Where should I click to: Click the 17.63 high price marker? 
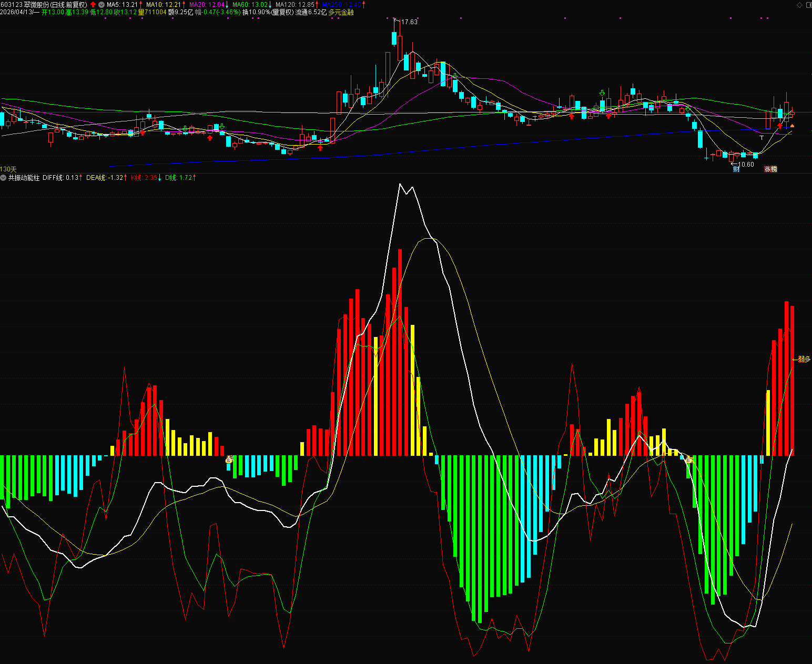click(x=409, y=22)
